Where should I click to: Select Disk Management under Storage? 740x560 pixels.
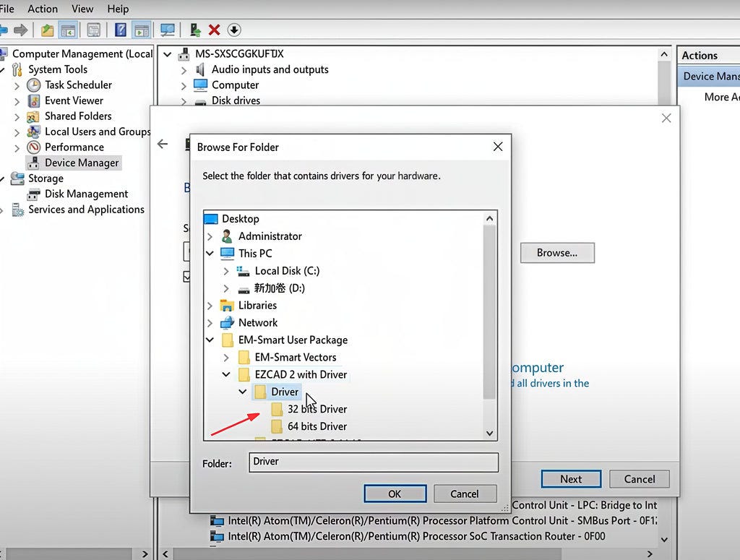pos(87,194)
